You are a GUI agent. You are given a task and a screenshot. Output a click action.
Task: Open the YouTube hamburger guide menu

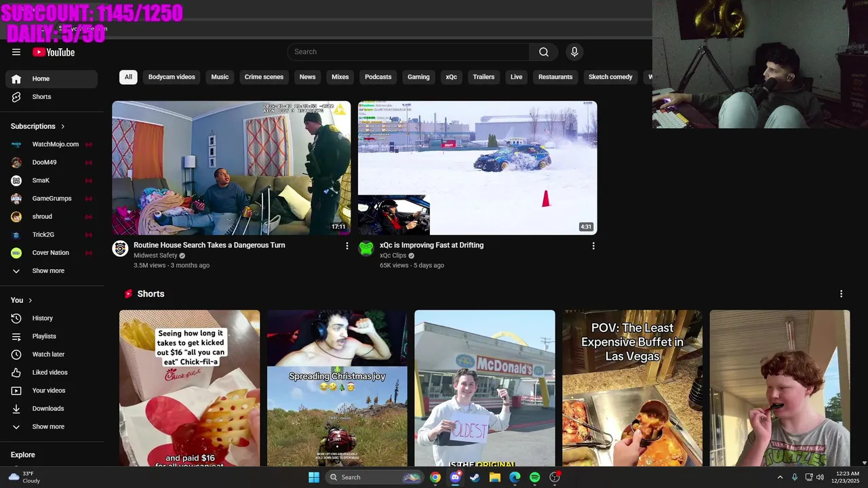[x=16, y=52]
